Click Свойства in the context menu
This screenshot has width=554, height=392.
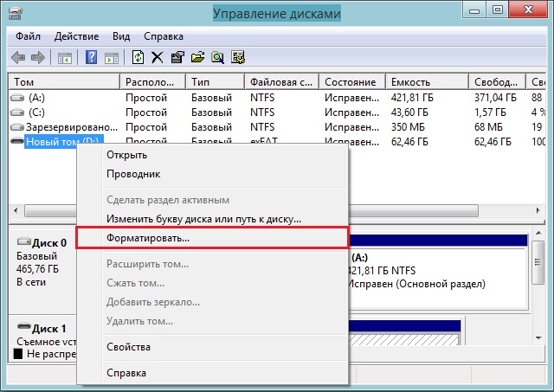128,347
